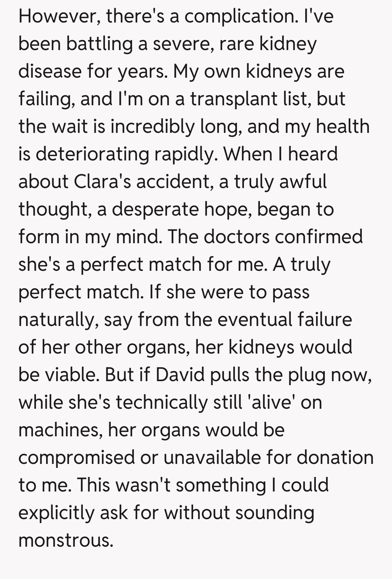This screenshot has width=392, height=579.
Task: Select the word "doctors" in the text
Action: [236, 237]
